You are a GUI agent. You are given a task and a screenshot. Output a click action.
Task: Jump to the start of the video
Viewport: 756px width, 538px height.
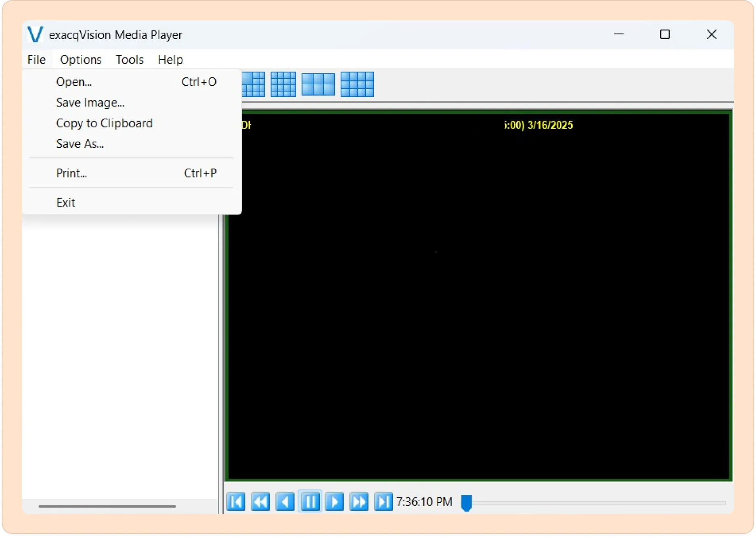pos(236,503)
